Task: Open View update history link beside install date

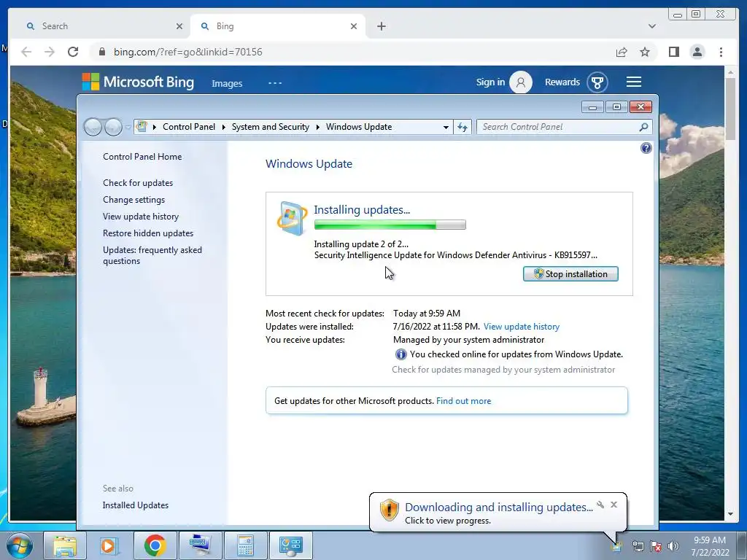Action: (521, 327)
